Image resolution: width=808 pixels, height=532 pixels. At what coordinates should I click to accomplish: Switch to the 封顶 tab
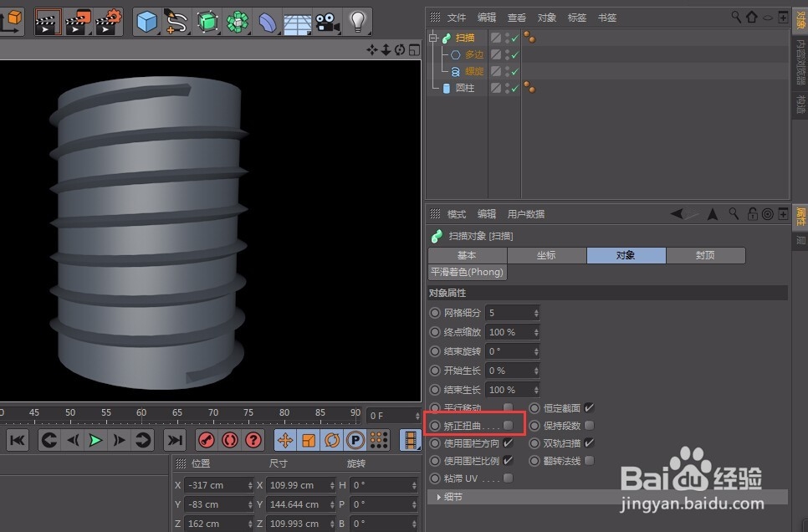pos(705,255)
